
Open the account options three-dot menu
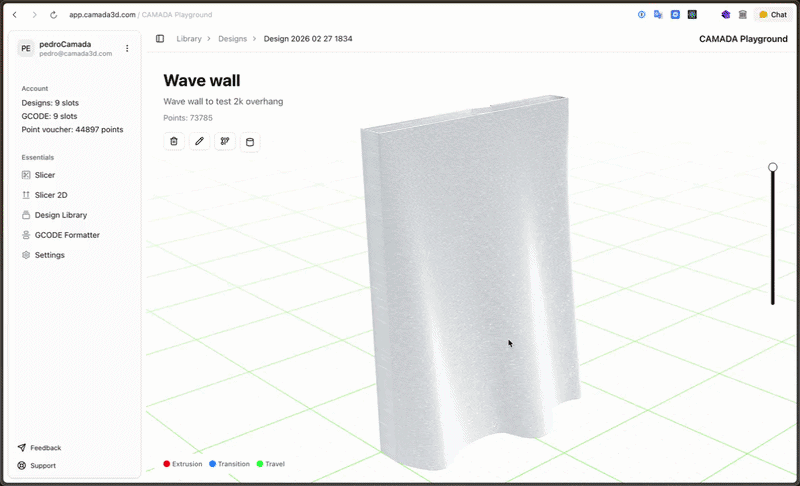[127, 48]
